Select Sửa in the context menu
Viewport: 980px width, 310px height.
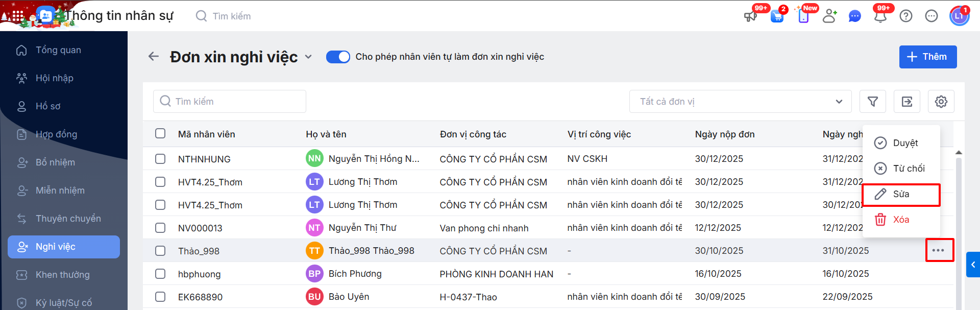pyautogui.click(x=901, y=194)
